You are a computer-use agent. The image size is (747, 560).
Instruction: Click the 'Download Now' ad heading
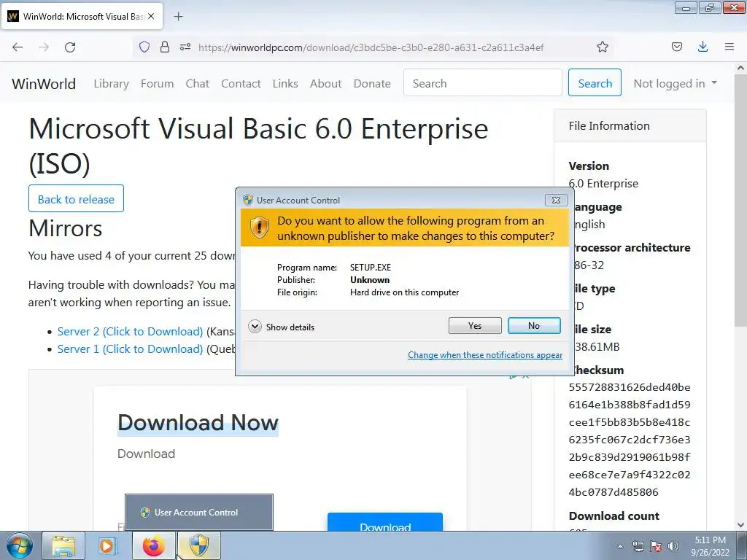198,423
